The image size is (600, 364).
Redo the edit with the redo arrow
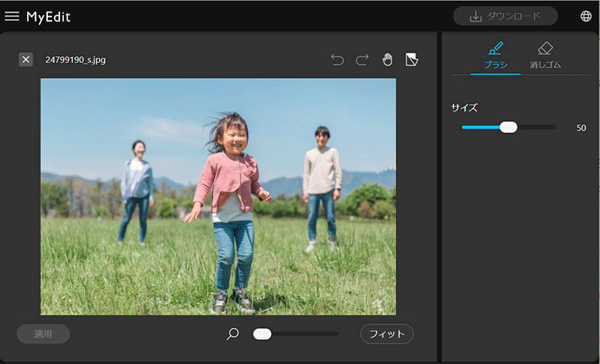pos(362,59)
